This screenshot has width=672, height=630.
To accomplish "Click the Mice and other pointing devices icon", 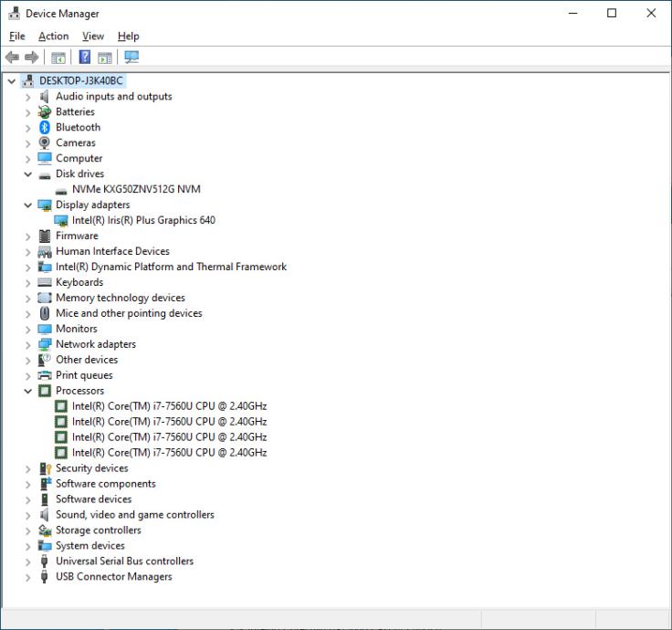I will (45, 313).
